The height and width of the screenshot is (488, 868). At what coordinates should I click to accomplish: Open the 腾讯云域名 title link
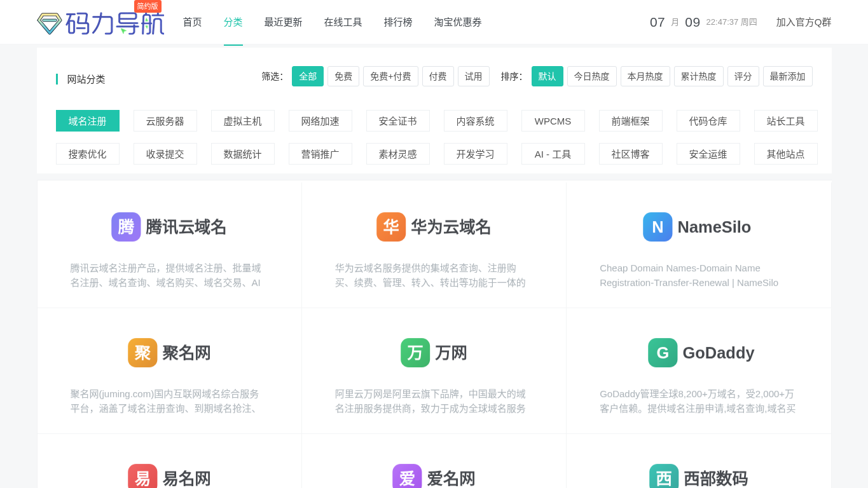186,227
